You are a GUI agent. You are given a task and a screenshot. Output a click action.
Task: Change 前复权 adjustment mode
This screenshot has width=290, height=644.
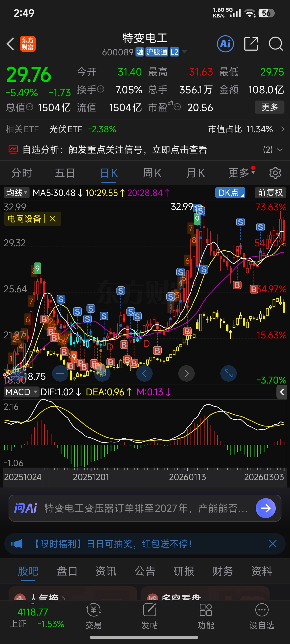tap(270, 193)
